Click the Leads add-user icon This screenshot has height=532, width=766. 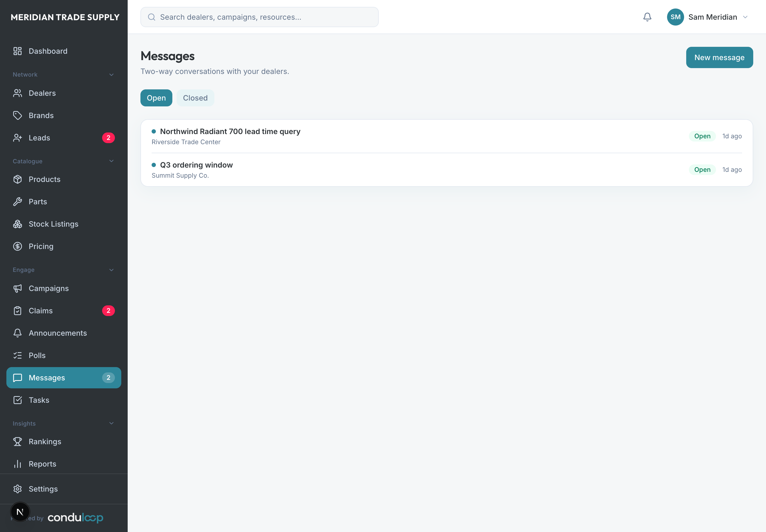pos(17,138)
